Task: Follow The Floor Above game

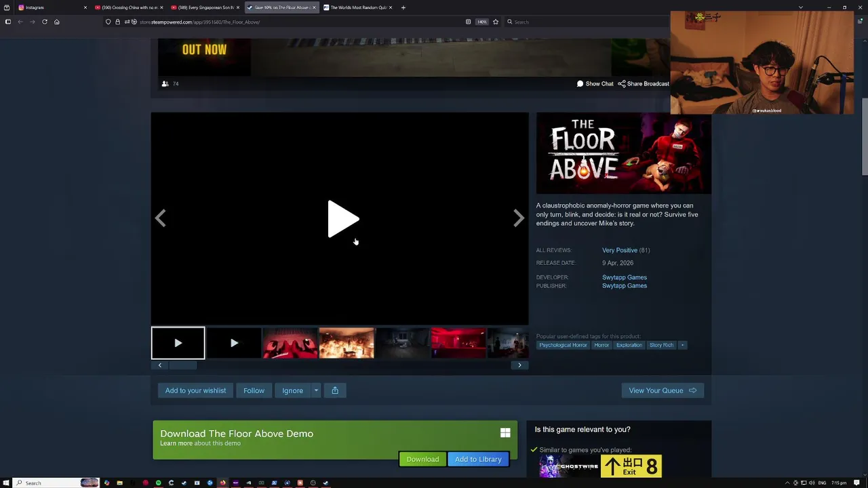Action: [x=254, y=390]
